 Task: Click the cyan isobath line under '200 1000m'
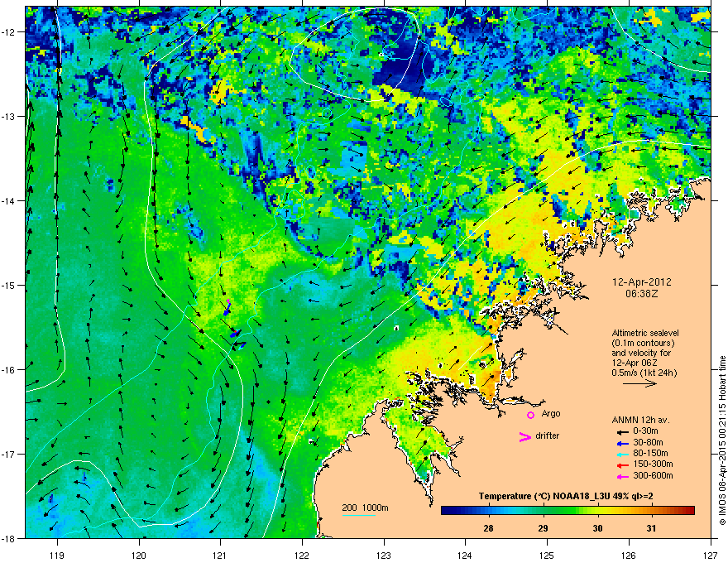(359, 516)
